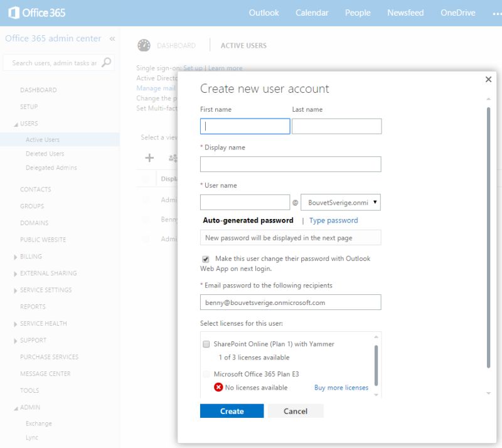Select the bulk add users icon
502x448 pixels.
pyautogui.click(x=174, y=158)
